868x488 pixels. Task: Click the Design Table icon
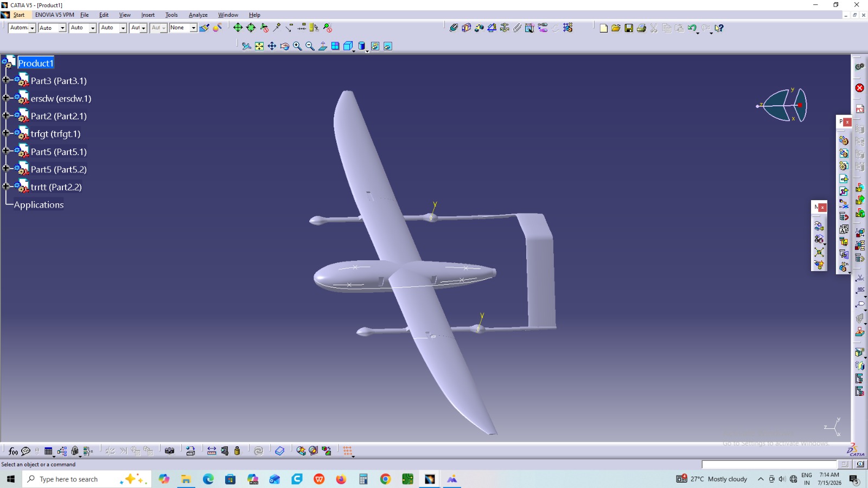click(48, 451)
